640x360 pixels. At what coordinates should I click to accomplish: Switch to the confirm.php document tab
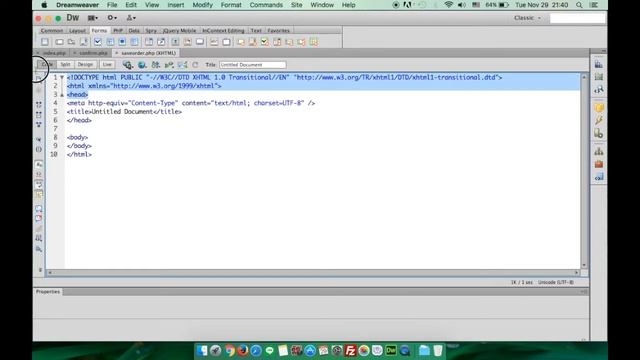point(93,53)
